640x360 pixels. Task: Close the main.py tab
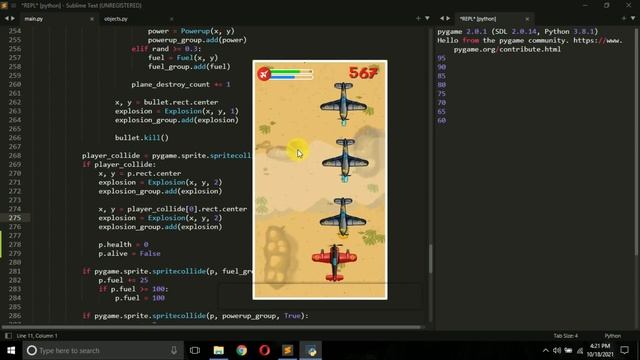pos(91,19)
